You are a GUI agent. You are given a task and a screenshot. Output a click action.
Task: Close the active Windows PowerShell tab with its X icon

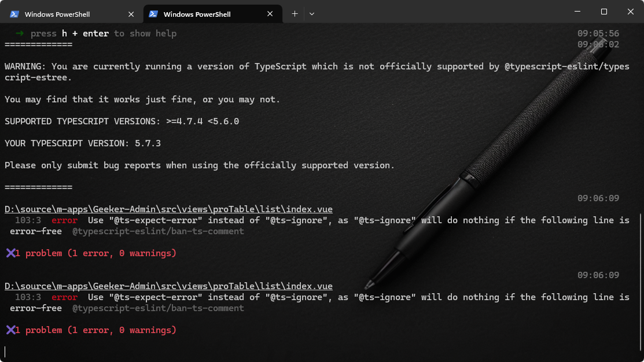270,13
